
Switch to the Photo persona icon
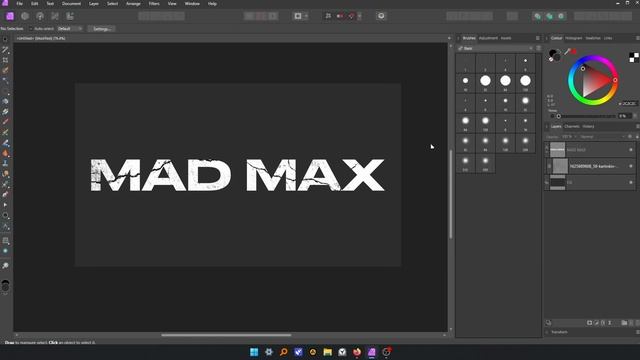pos(10,16)
